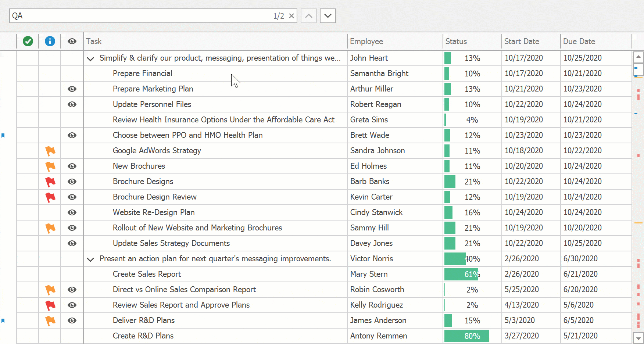Screen dimensions: 644x344
Task: Go to next search result with down arrow
Action: tap(328, 16)
